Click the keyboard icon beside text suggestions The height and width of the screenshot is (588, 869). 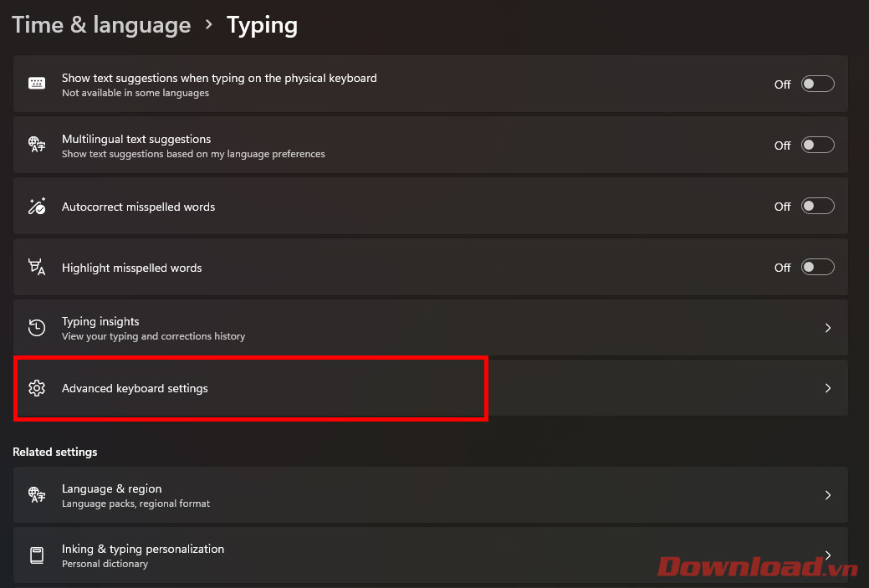[37, 83]
